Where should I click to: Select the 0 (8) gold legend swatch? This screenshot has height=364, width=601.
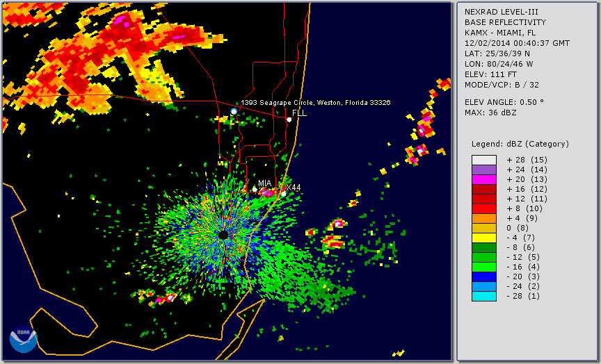(484, 228)
